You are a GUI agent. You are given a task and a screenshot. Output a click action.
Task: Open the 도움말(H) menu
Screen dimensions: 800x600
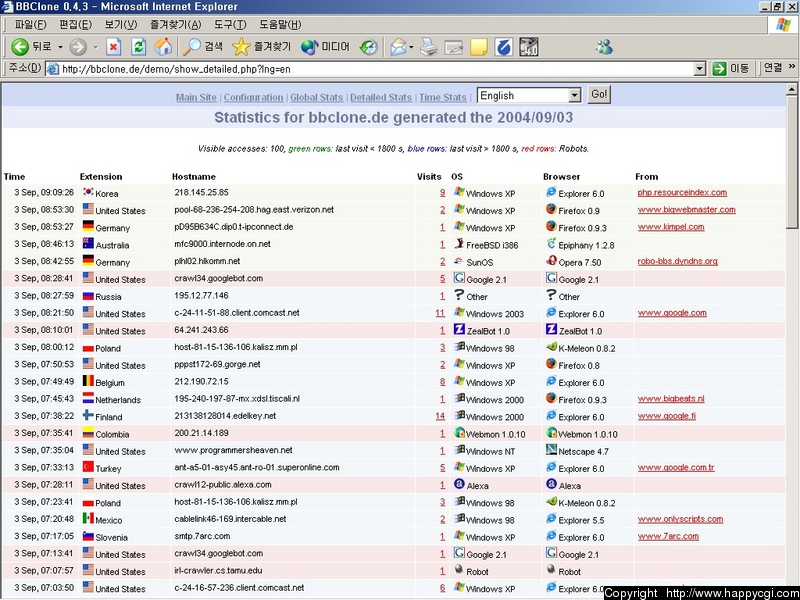click(x=280, y=24)
